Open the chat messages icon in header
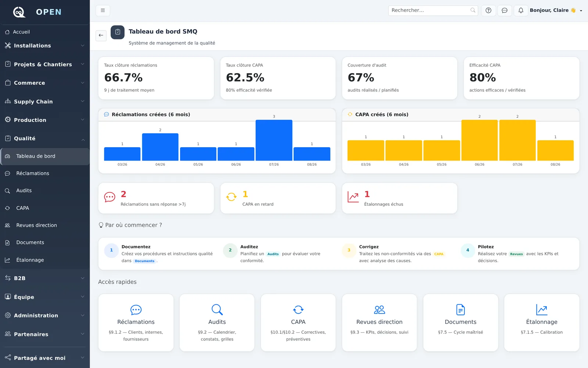 pos(505,10)
